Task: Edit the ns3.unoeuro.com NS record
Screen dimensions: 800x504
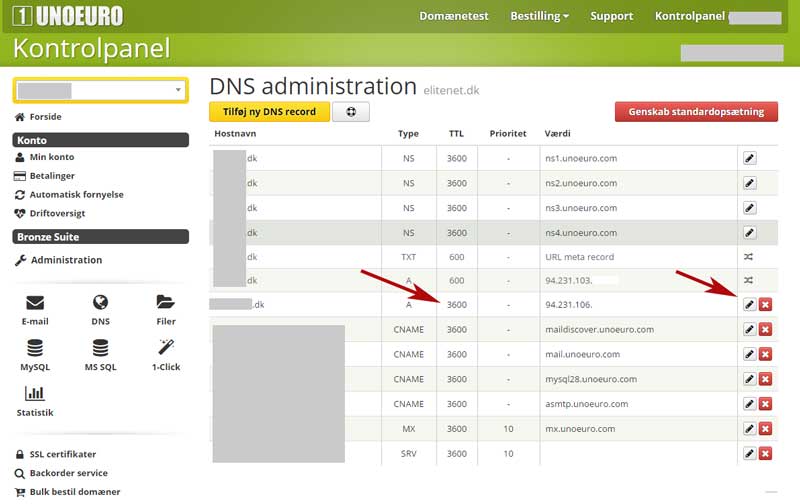Action: pyautogui.click(x=749, y=208)
